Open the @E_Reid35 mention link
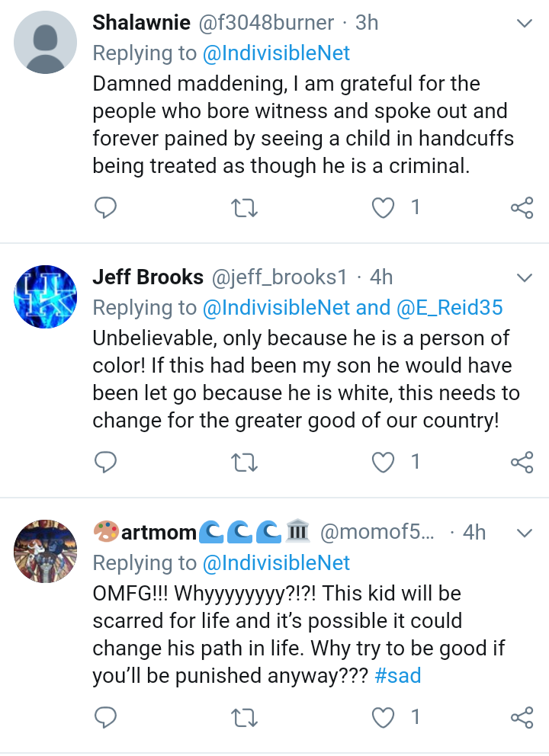 pyautogui.click(x=450, y=307)
